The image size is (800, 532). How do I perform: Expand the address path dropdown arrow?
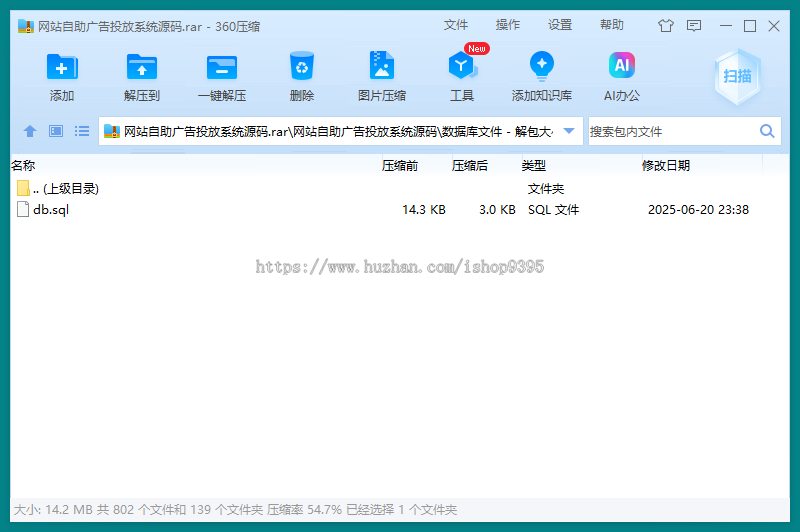(569, 131)
